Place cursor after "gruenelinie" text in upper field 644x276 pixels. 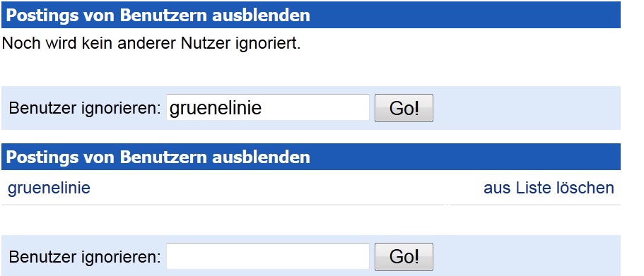coord(263,108)
